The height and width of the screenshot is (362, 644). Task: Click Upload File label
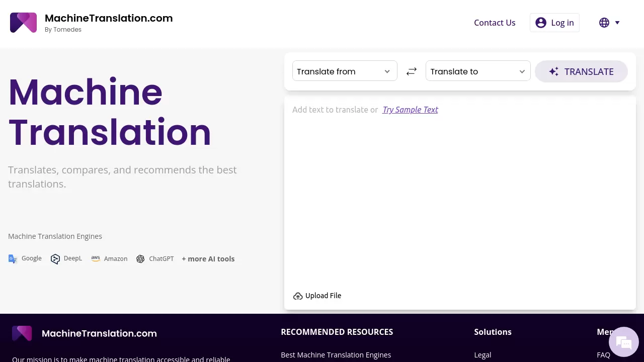tap(323, 296)
